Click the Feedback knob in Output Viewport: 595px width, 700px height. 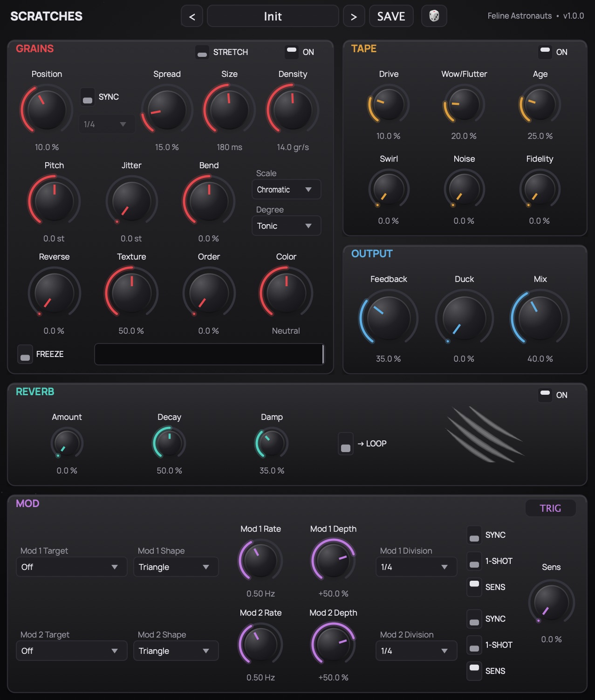(x=389, y=318)
